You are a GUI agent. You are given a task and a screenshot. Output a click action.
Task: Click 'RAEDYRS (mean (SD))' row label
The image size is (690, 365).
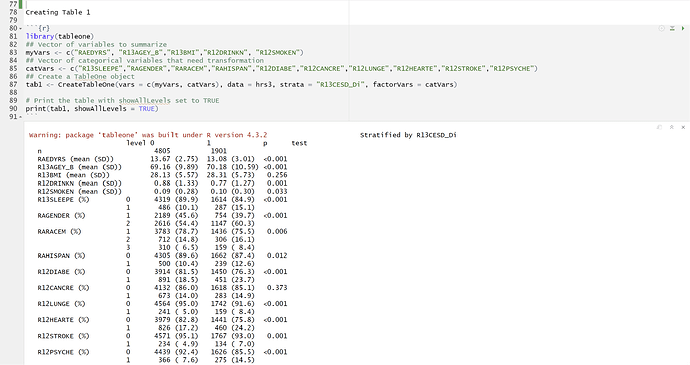point(75,159)
